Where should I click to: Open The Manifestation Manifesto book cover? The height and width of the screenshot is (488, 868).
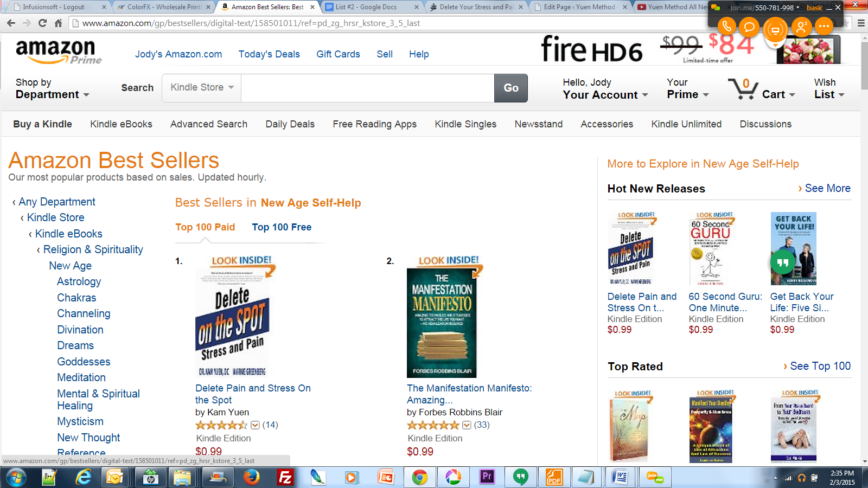point(442,323)
